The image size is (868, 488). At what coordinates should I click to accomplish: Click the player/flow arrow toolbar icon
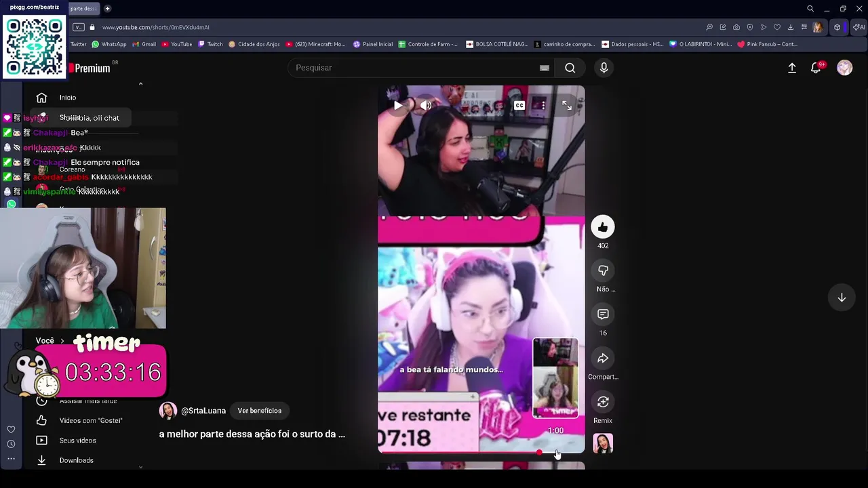(764, 27)
